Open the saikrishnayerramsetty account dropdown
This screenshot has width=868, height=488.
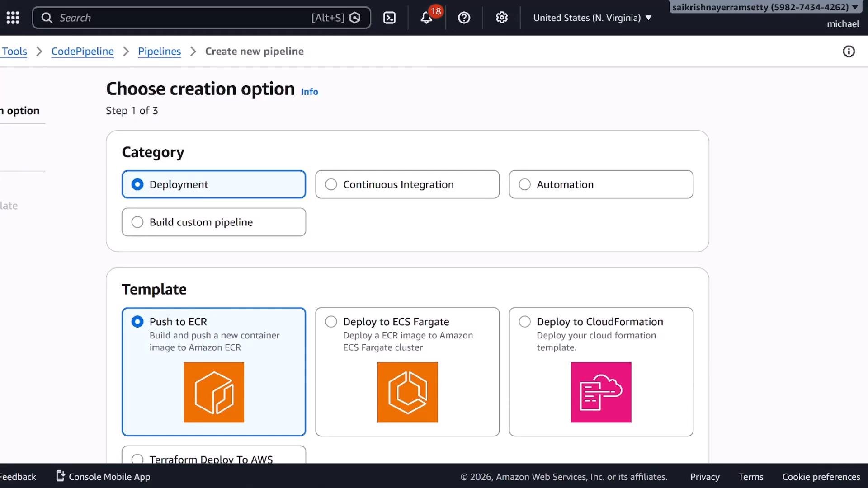[765, 7]
